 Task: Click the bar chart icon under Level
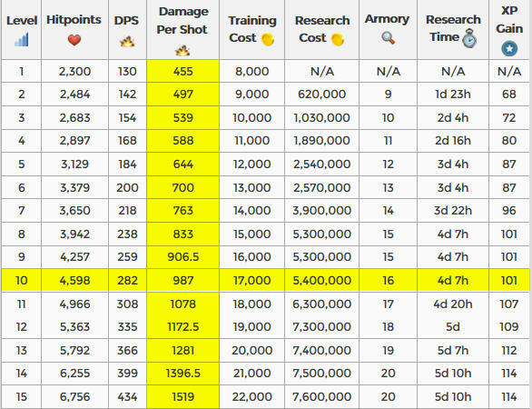pyautogui.click(x=22, y=40)
